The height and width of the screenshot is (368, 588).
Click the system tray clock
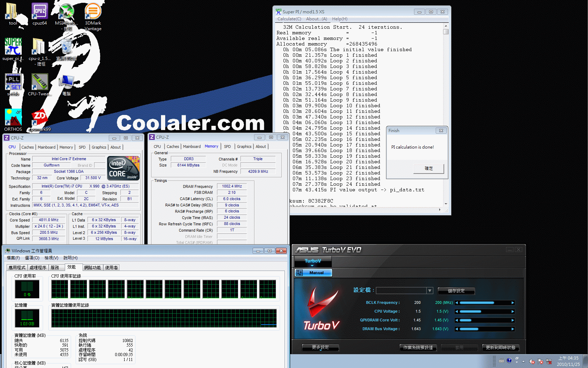point(568,361)
